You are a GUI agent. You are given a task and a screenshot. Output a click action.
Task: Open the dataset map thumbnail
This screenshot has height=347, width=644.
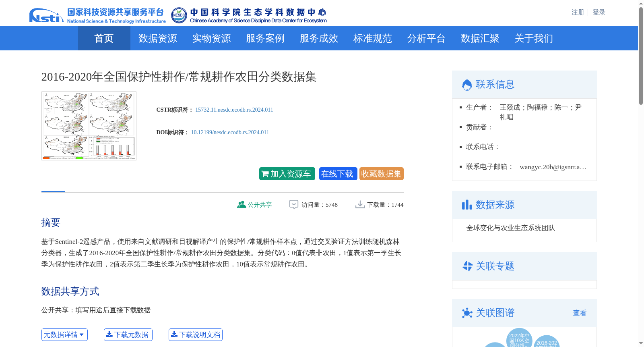pyautogui.click(x=89, y=126)
